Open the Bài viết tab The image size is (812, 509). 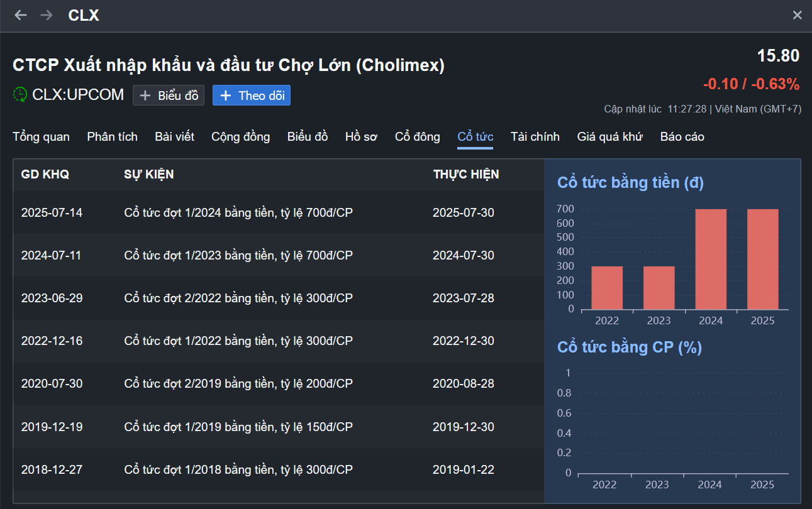175,137
